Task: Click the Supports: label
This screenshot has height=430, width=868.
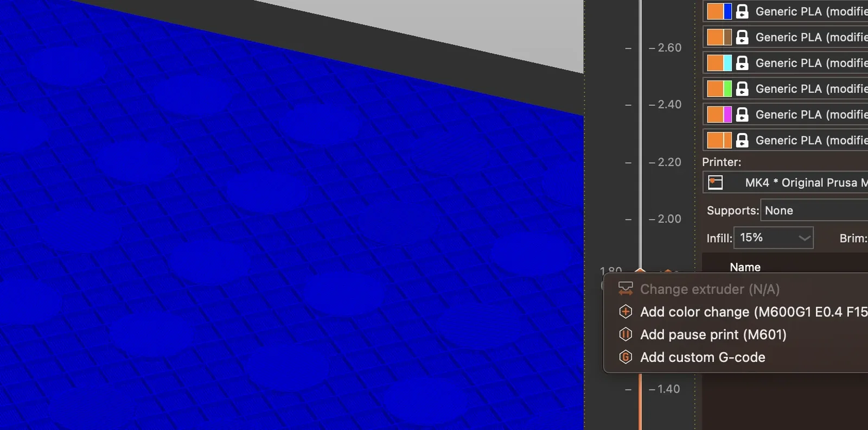Action: point(733,211)
